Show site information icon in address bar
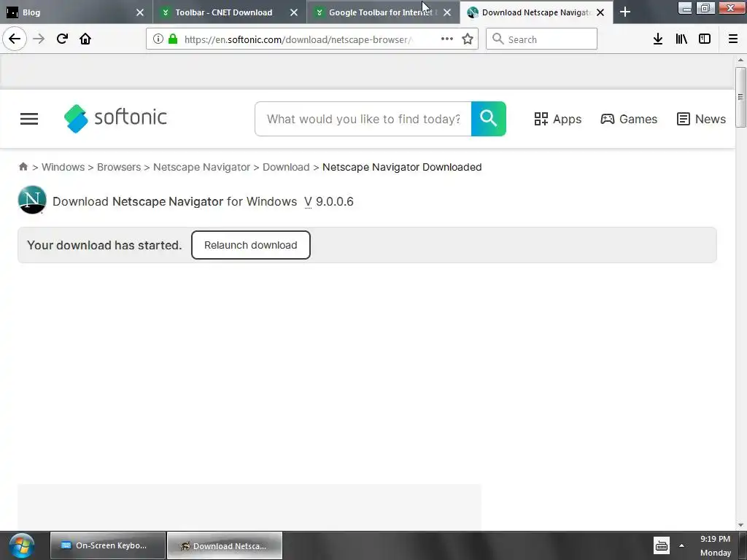 tap(158, 39)
